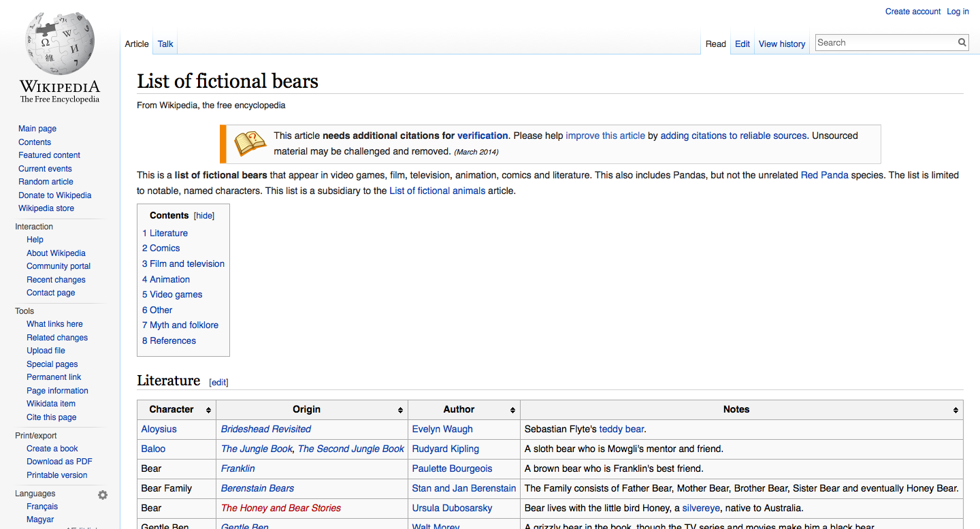
Task: Click the Wikipedia globe logo
Action: [60, 44]
